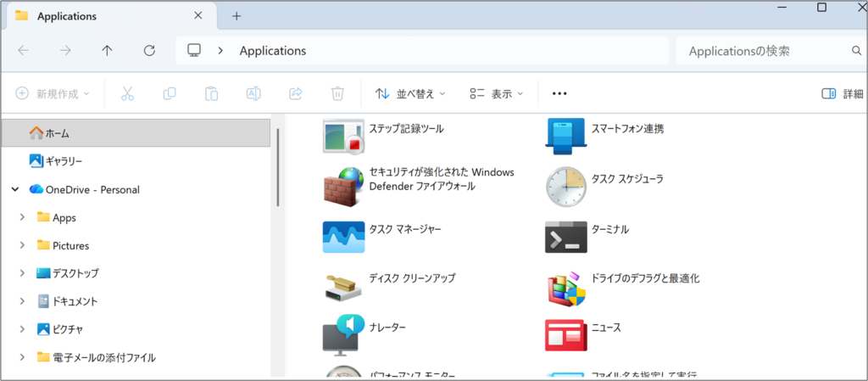Open a new tab with the plus button
Image resolution: width=868 pixels, height=381 pixels.
pyautogui.click(x=236, y=16)
